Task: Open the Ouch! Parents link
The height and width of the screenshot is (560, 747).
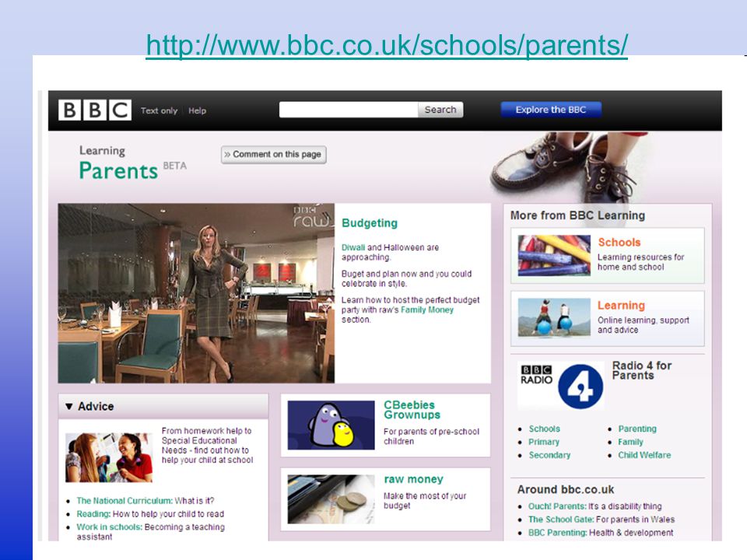Action: pos(557,506)
